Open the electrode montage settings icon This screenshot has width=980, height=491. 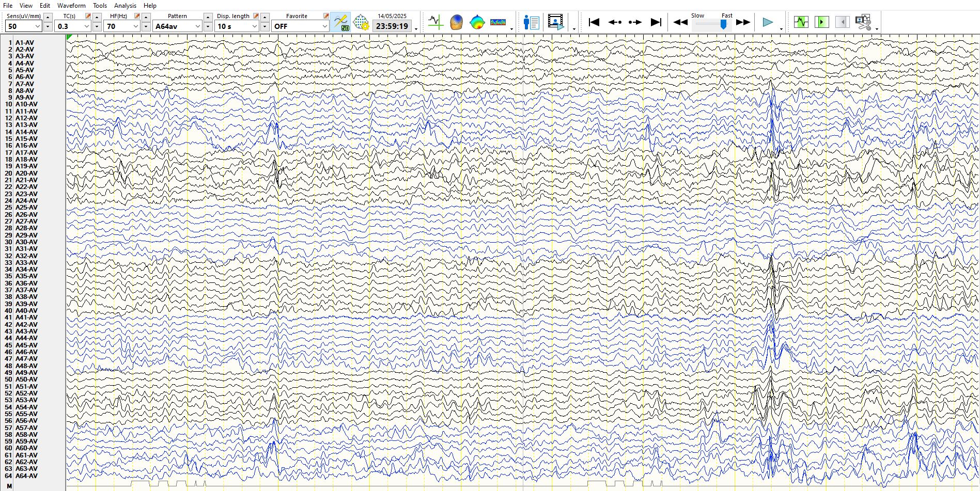[361, 22]
